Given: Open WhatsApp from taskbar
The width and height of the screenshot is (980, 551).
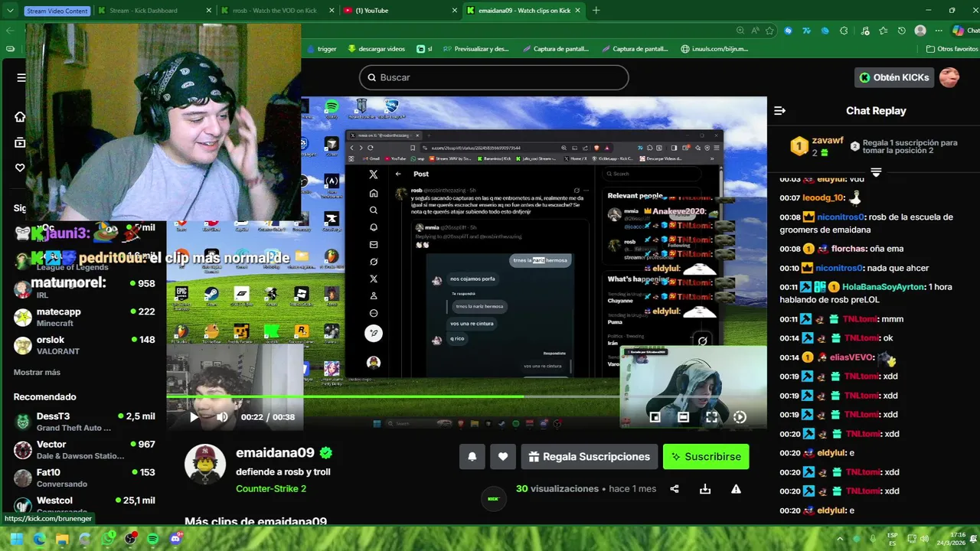Looking at the screenshot, I should click(x=108, y=539).
